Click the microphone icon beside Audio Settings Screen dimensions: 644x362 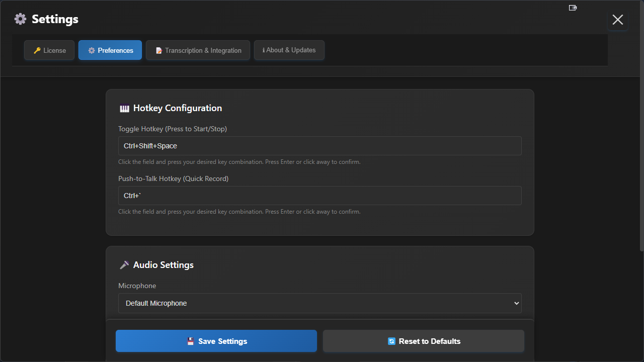pos(124,265)
